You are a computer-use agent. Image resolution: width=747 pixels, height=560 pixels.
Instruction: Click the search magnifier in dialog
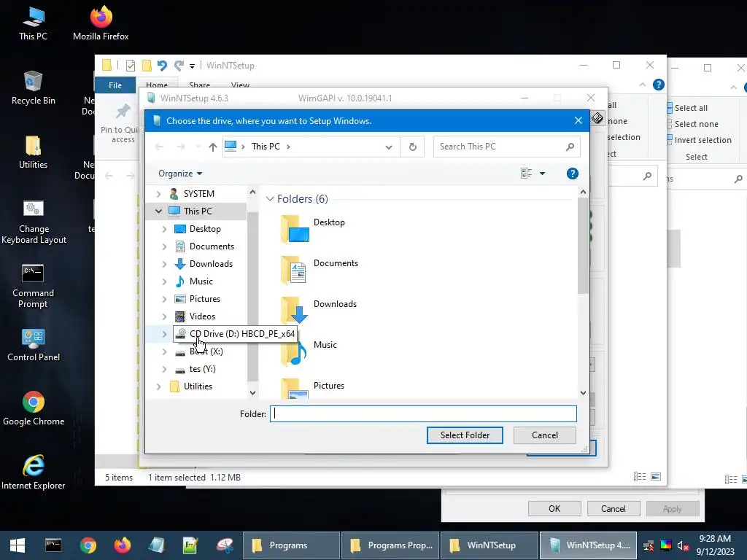point(570,147)
